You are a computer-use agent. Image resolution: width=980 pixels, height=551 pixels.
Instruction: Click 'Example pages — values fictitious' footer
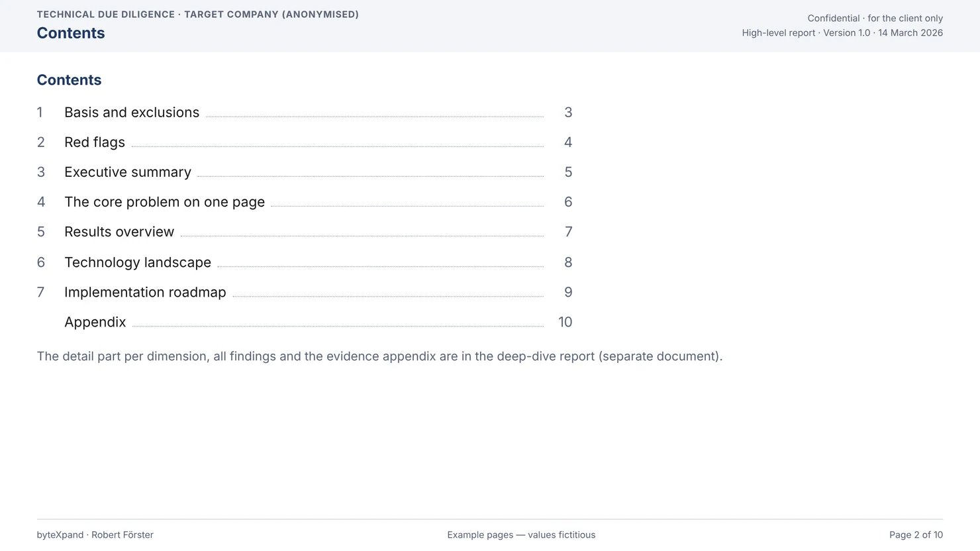click(521, 535)
